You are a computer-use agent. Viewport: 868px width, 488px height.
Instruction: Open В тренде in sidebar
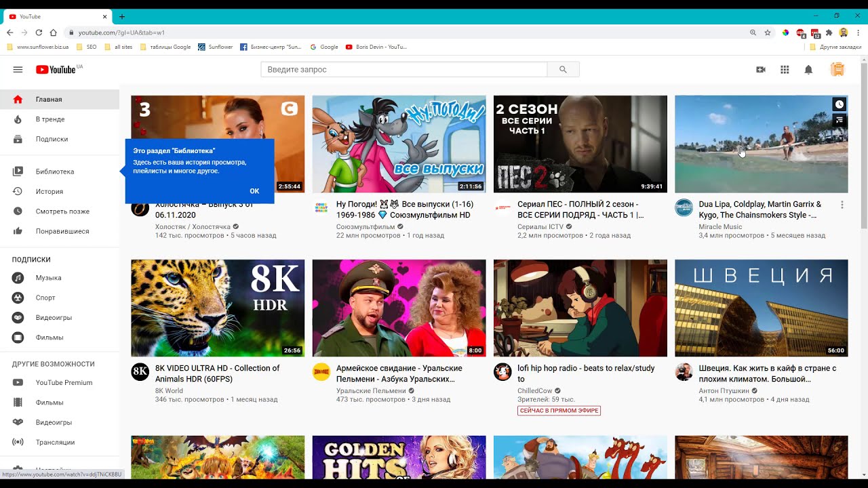(60, 119)
